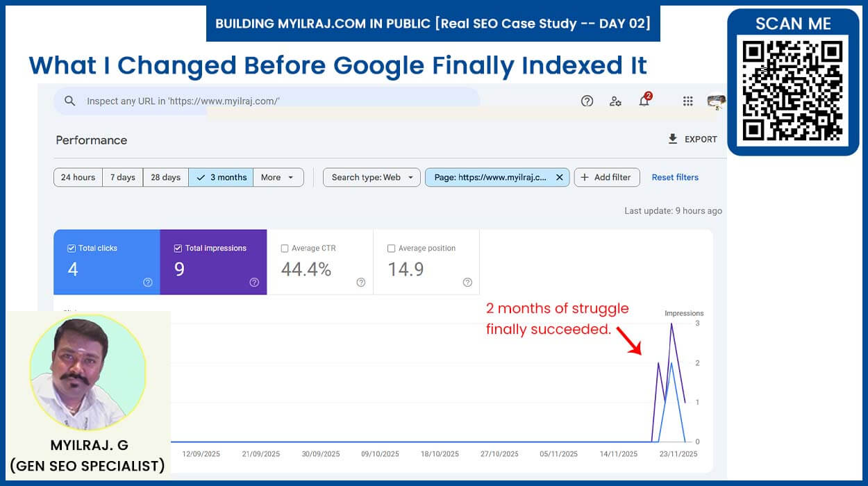
Task: Click the user settings and permissions icon
Action: [616, 101]
